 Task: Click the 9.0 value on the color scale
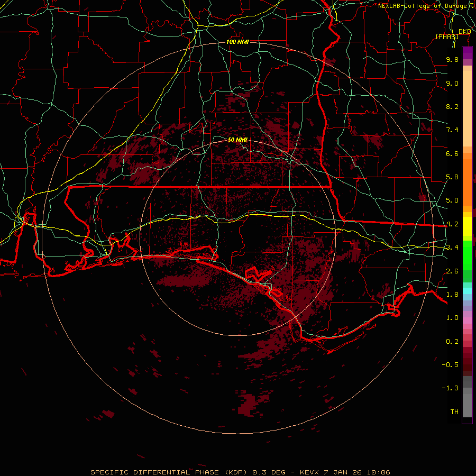point(452,83)
